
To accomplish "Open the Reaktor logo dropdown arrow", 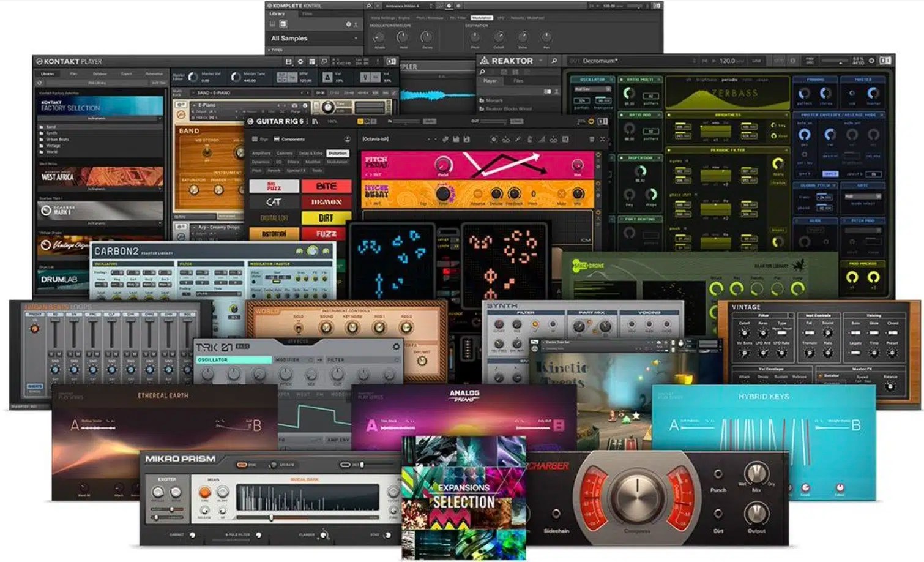I will click(x=542, y=61).
